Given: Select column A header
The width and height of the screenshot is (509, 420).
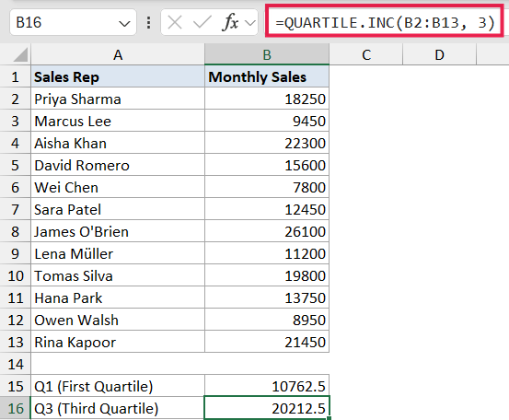Looking at the screenshot, I should (x=118, y=54).
